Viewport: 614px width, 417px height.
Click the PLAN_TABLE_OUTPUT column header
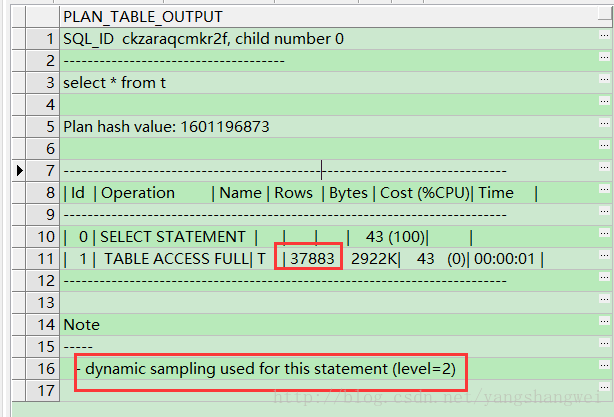[142, 17]
